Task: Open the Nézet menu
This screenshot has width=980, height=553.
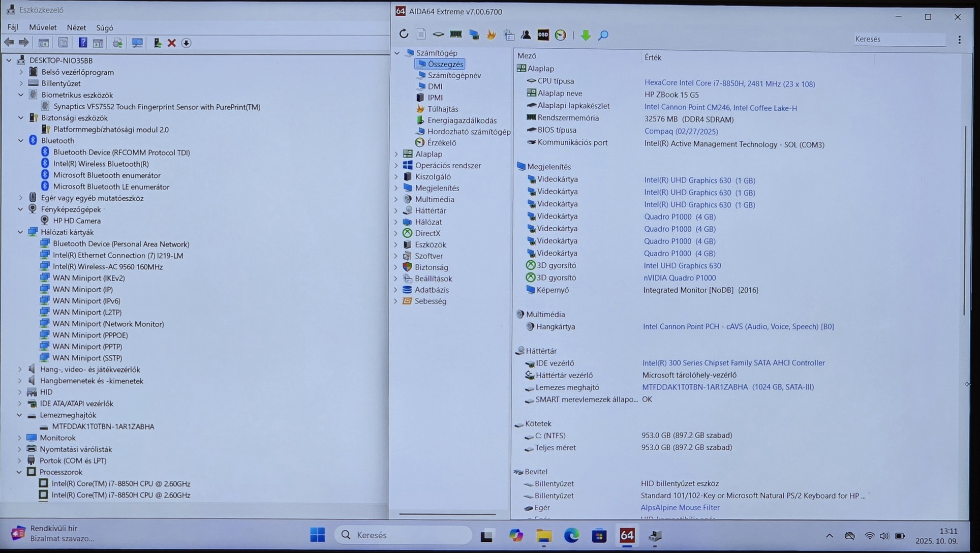Action: point(76,27)
